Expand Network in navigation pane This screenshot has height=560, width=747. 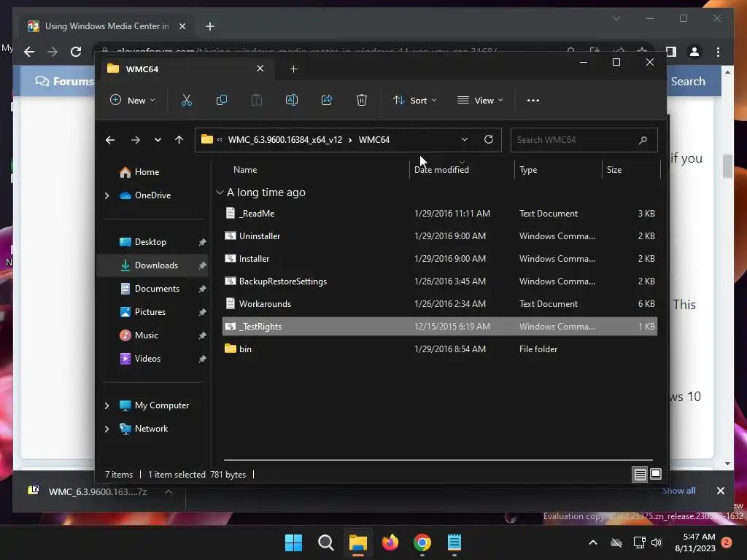(x=107, y=429)
